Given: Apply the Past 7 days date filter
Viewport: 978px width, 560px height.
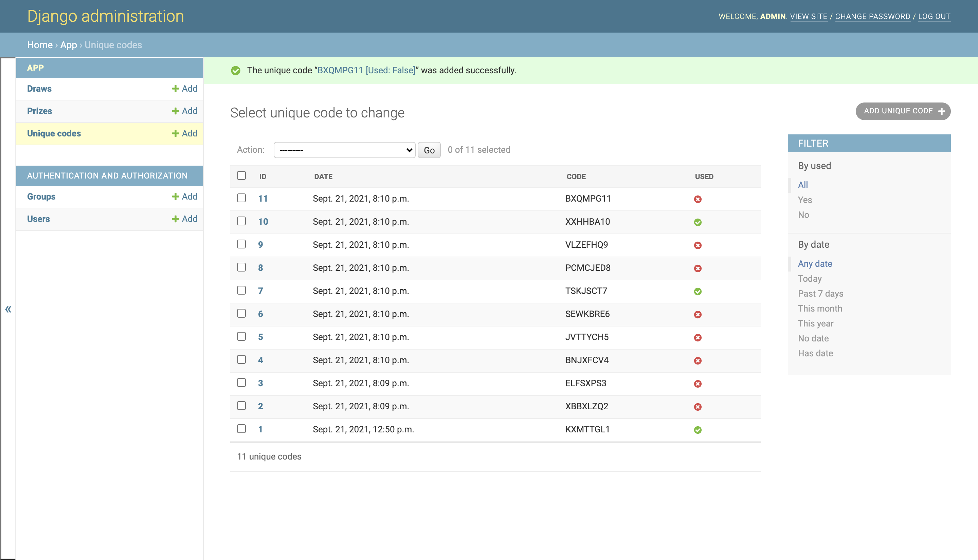Looking at the screenshot, I should click(820, 294).
